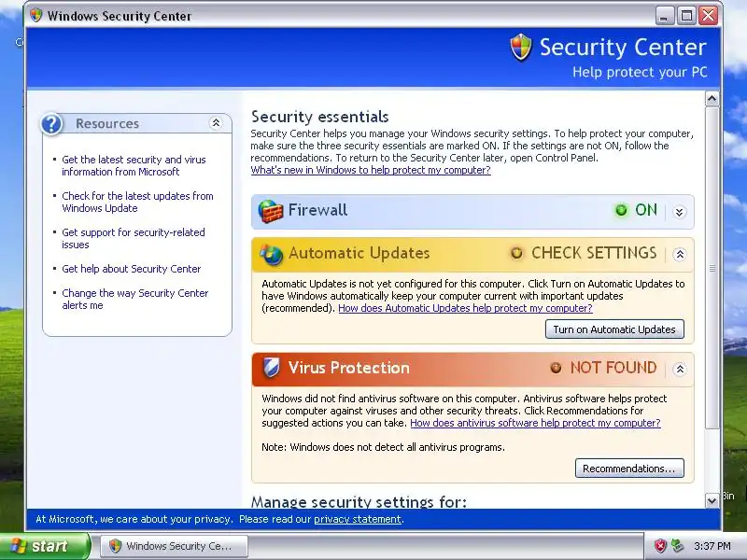Screen dimensions: 747x560
Task: Click the Firewall section heading text
Action: point(317,210)
